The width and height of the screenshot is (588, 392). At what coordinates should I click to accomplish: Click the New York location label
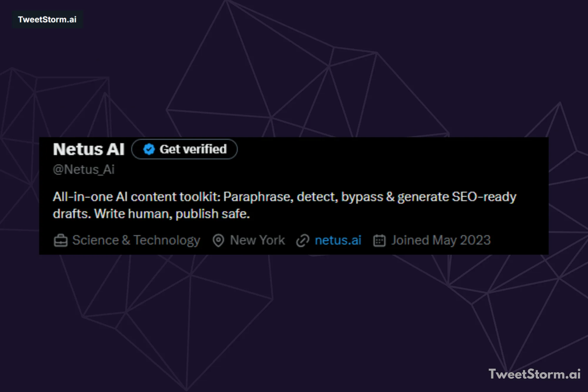click(257, 240)
